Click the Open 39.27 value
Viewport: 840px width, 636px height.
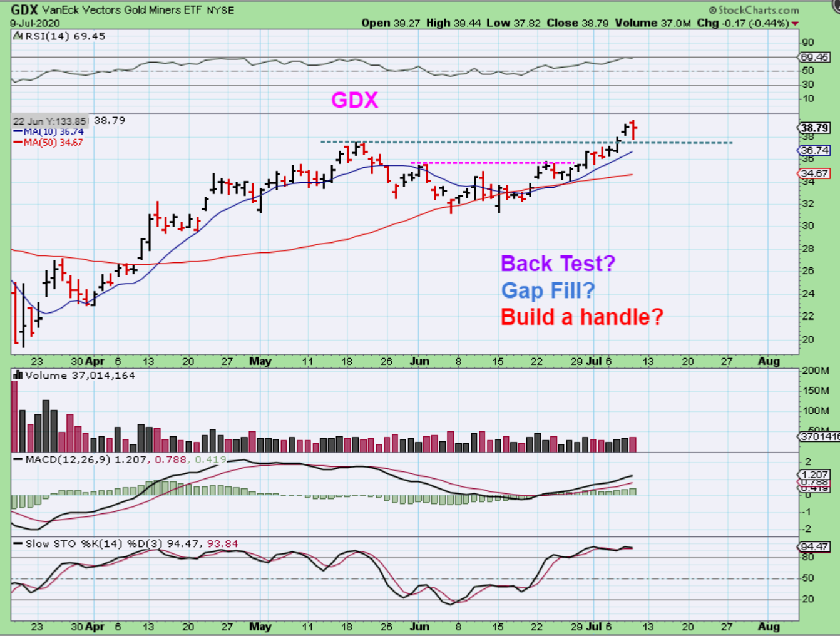[391, 23]
